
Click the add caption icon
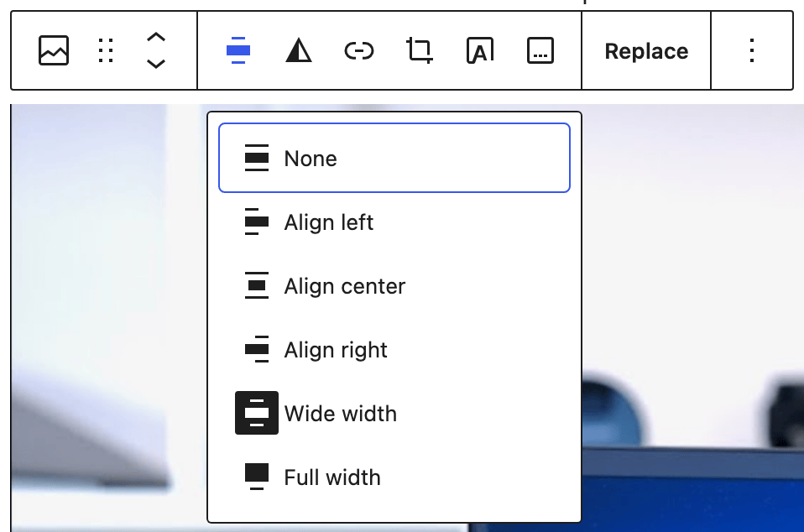point(540,50)
